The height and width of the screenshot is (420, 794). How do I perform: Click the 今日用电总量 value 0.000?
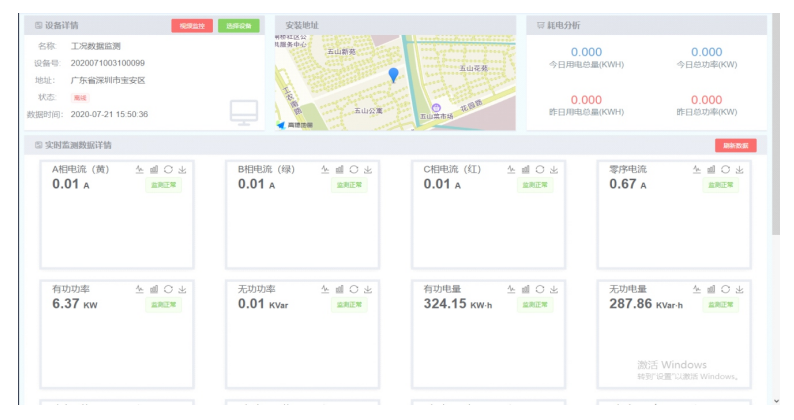(x=586, y=52)
